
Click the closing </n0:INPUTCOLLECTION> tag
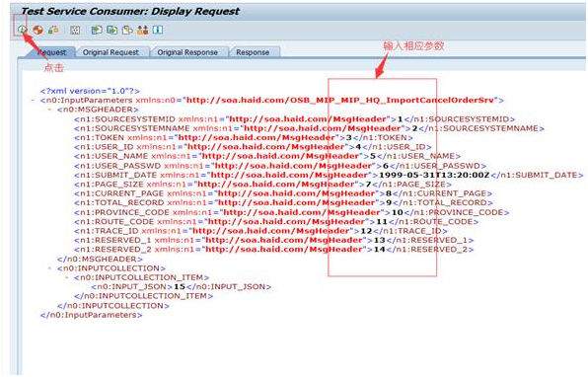(x=113, y=305)
